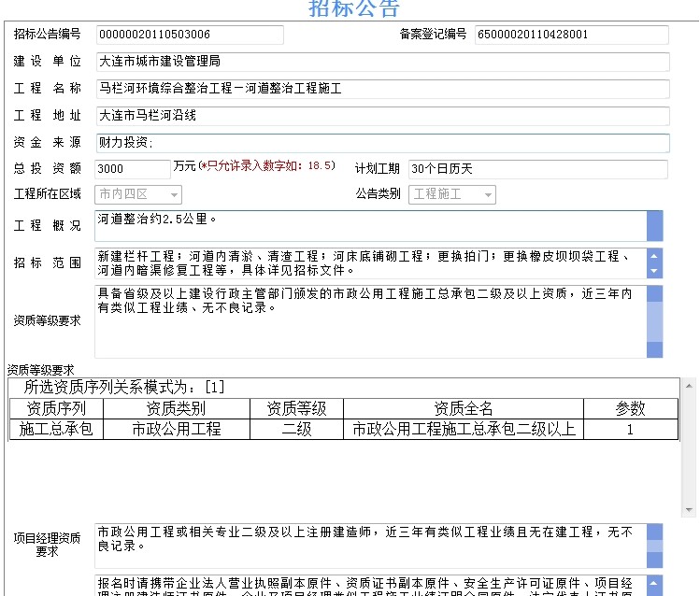Click the 招标公告编号 input field
Screen dimensions: 700x596
[x=190, y=35]
